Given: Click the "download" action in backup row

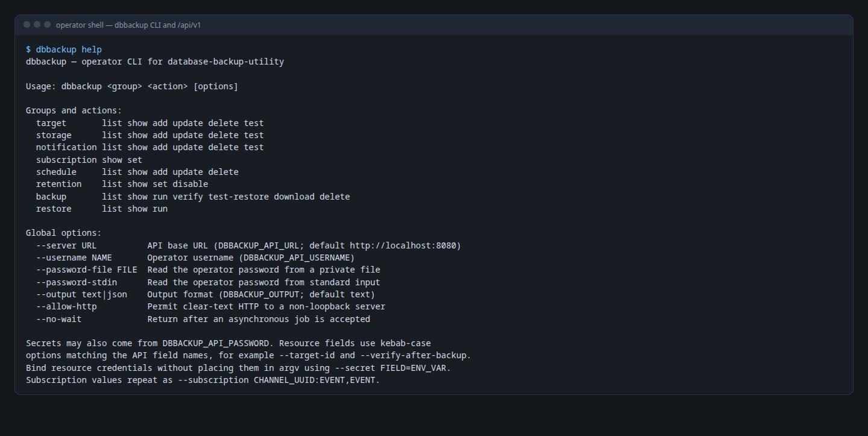Looking at the screenshot, I should click(294, 197).
